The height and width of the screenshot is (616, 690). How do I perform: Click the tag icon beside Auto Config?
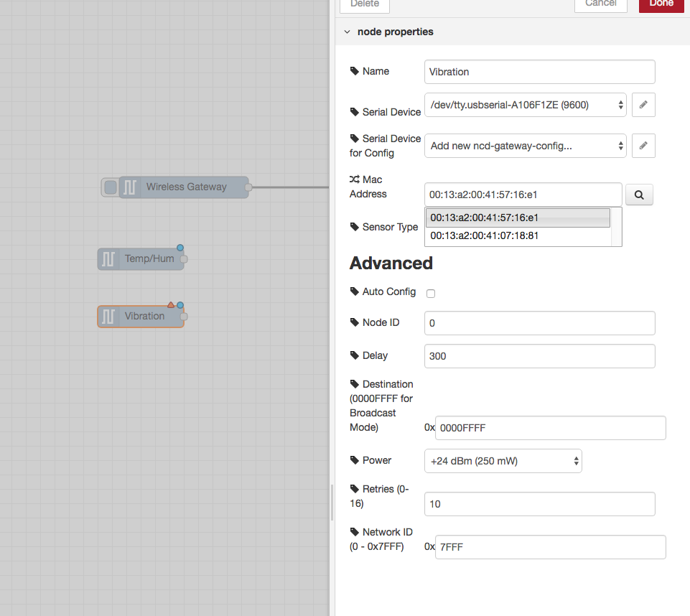click(x=354, y=291)
